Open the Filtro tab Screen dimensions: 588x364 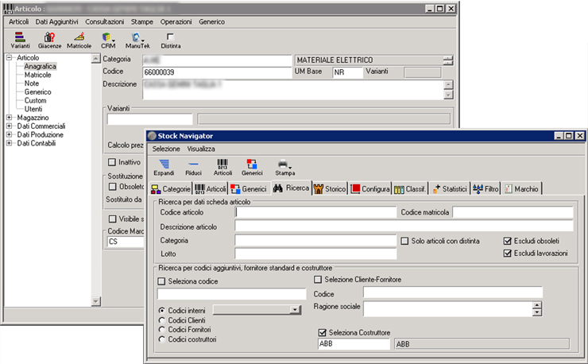coord(485,188)
